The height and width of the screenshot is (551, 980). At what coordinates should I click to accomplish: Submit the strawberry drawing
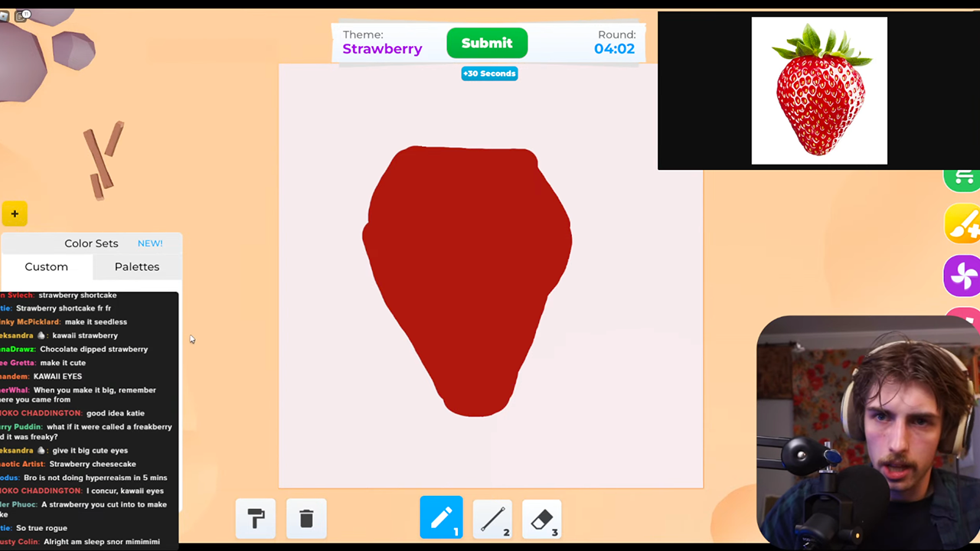click(x=487, y=43)
